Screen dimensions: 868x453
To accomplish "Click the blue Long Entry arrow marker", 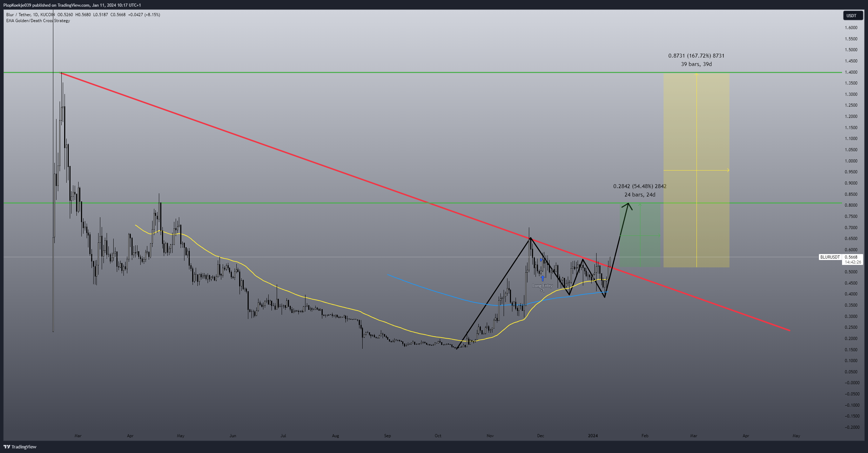I will [x=543, y=279].
